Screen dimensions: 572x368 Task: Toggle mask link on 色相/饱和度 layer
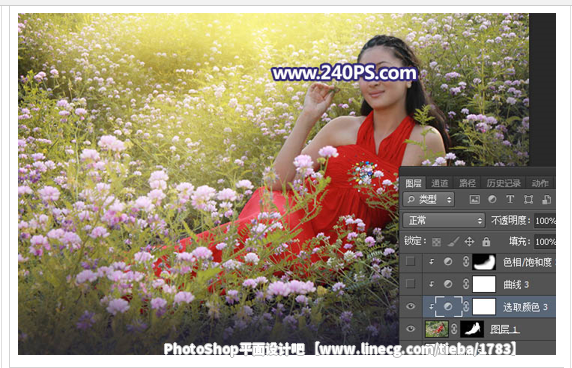(x=466, y=262)
